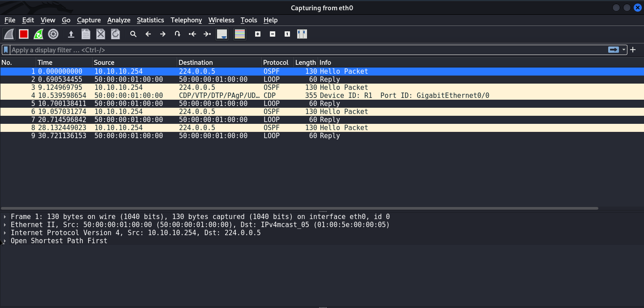Viewport: 644px width, 308px height.
Task: Open the Wireless menu
Action: (222, 20)
